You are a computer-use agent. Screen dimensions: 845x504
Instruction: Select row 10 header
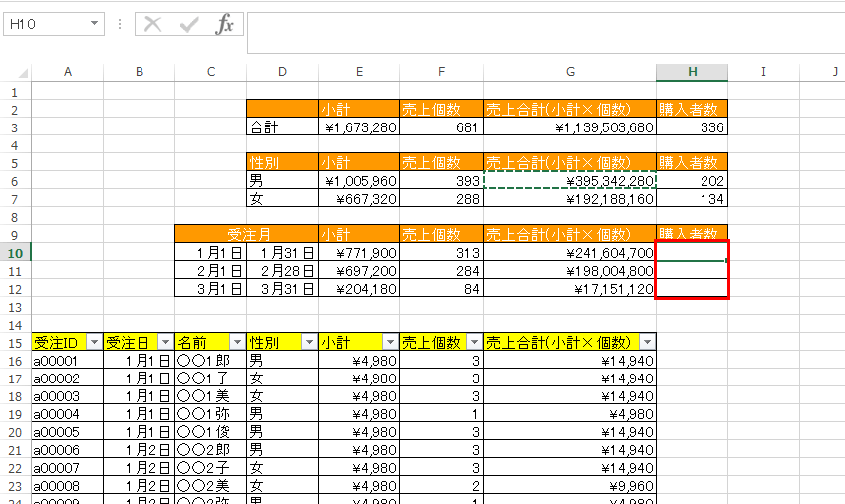pyautogui.click(x=15, y=253)
